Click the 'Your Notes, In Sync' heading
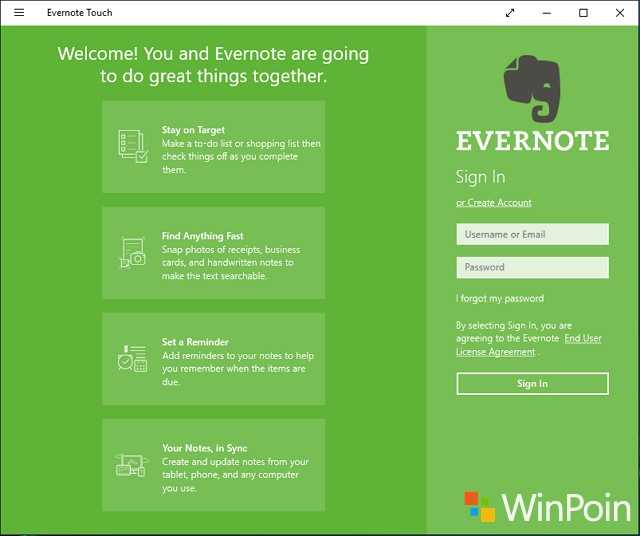 [x=204, y=448]
